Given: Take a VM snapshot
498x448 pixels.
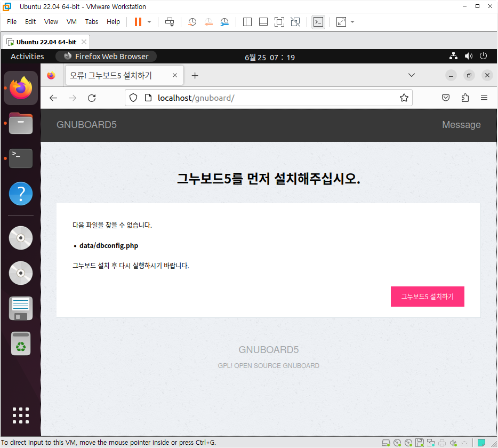Looking at the screenshot, I should click(x=192, y=22).
